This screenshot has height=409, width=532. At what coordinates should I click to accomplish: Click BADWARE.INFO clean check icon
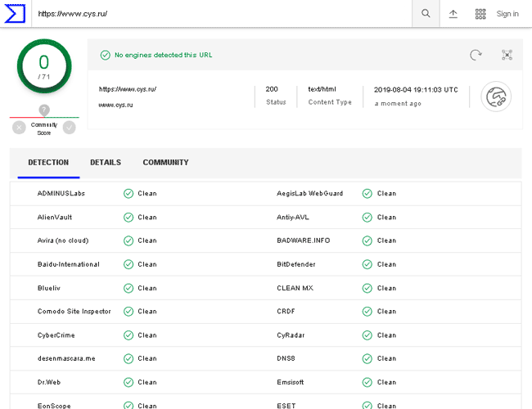click(367, 240)
